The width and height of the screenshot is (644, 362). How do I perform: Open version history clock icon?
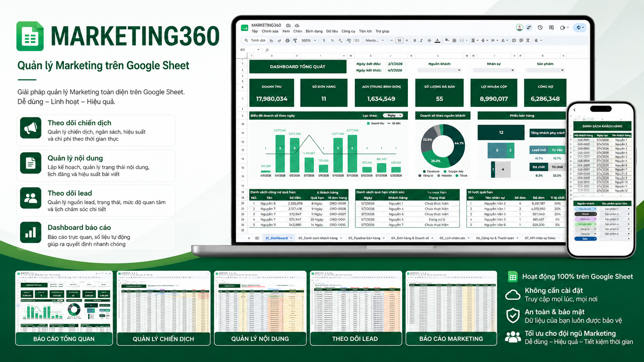tap(540, 28)
